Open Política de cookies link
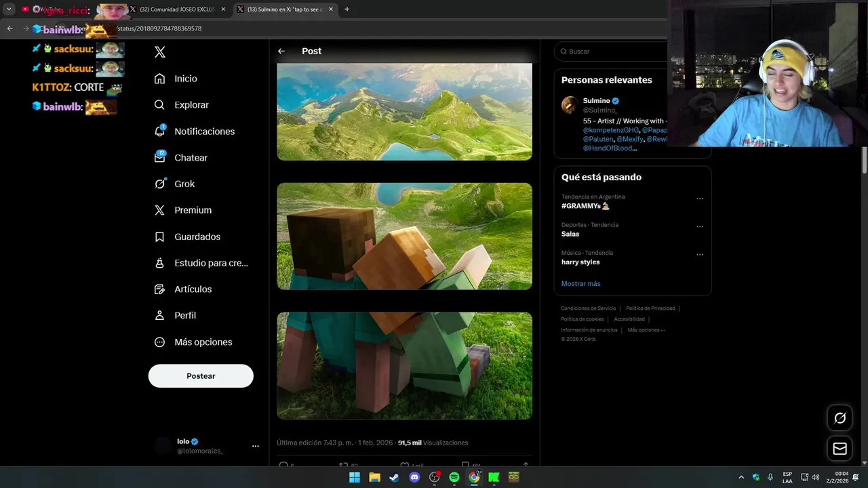 [582, 319]
